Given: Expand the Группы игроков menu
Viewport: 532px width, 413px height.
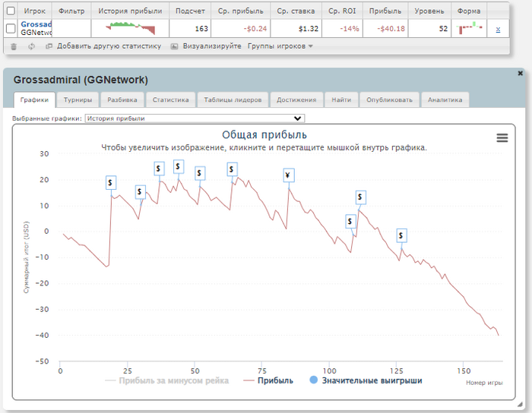Looking at the screenshot, I should tap(280, 46).
